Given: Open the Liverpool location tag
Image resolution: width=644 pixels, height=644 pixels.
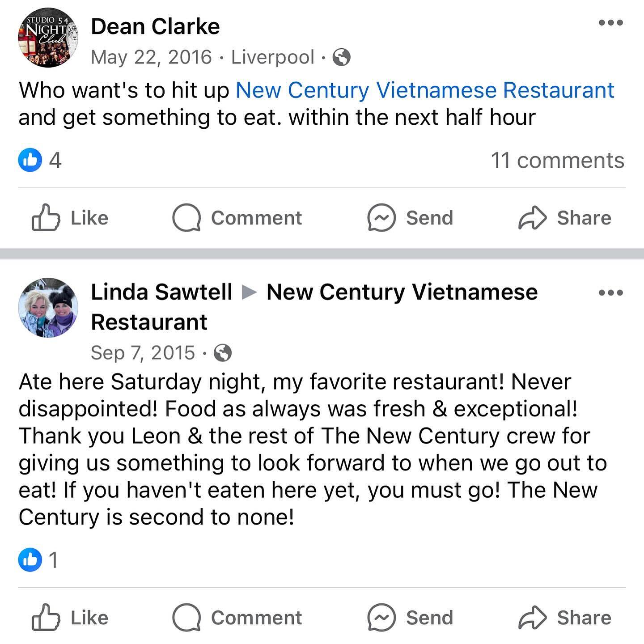Looking at the screenshot, I should pyautogui.click(x=272, y=57).
